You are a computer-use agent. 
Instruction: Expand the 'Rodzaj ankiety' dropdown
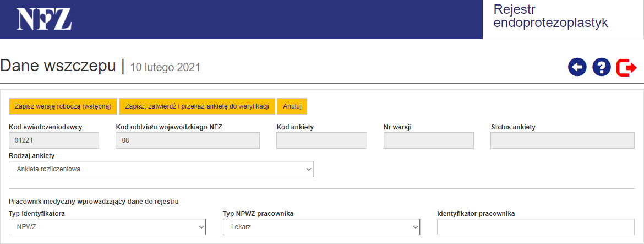point(161,170)
